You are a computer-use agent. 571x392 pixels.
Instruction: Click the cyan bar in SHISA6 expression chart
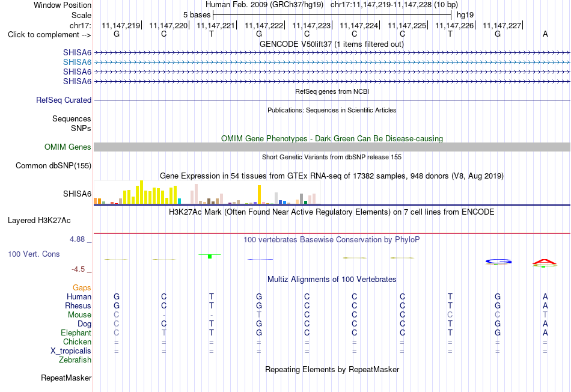[x=179, y=201]
